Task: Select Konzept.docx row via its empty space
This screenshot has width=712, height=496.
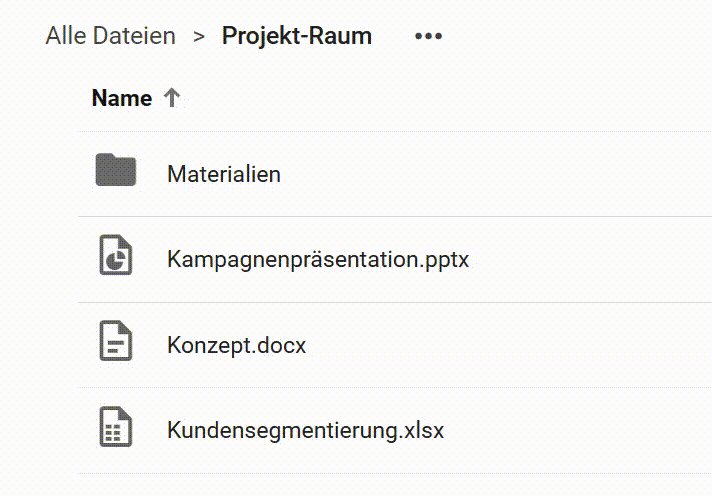Action: coord(509,345)
